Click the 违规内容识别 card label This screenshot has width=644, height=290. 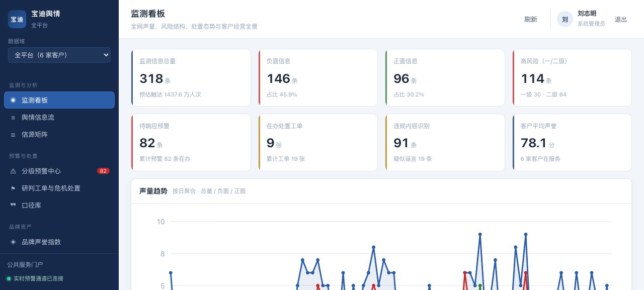point(412,126)
